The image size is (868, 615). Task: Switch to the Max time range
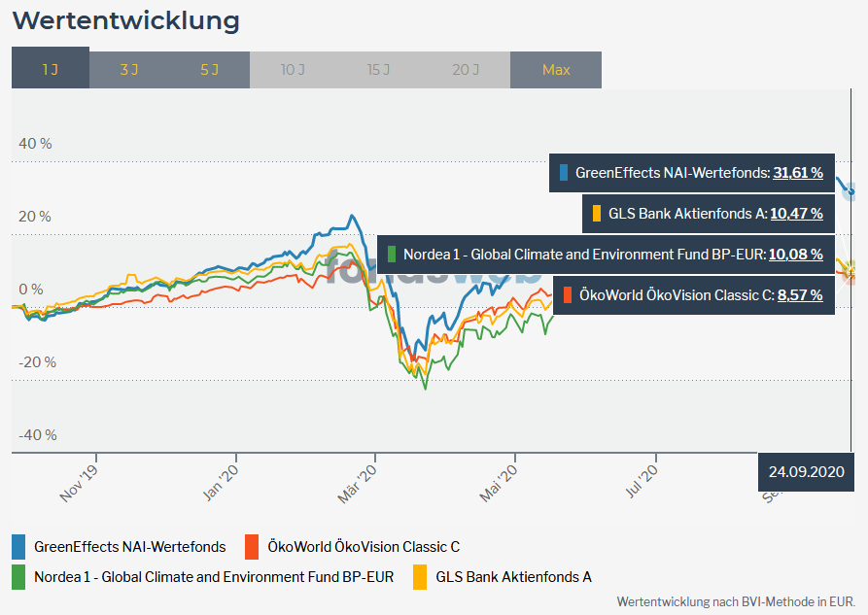555,69
